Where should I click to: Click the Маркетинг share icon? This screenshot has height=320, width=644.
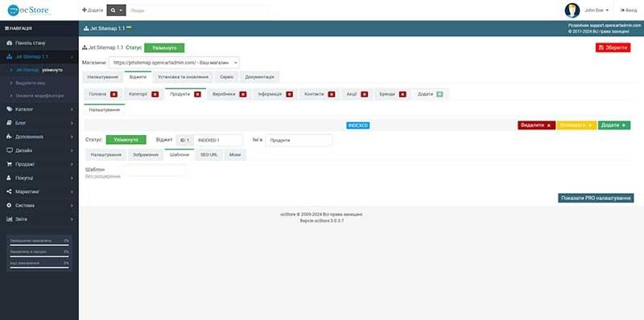10,191
